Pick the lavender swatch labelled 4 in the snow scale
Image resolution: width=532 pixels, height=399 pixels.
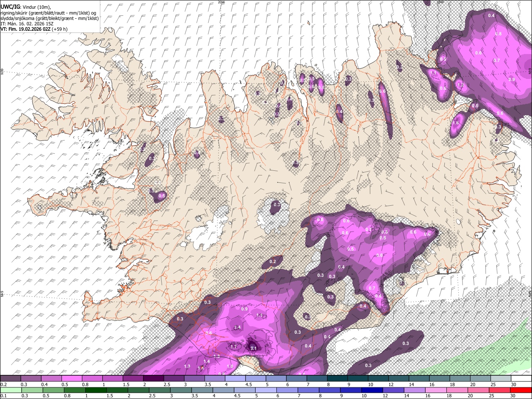coord(235,378)
